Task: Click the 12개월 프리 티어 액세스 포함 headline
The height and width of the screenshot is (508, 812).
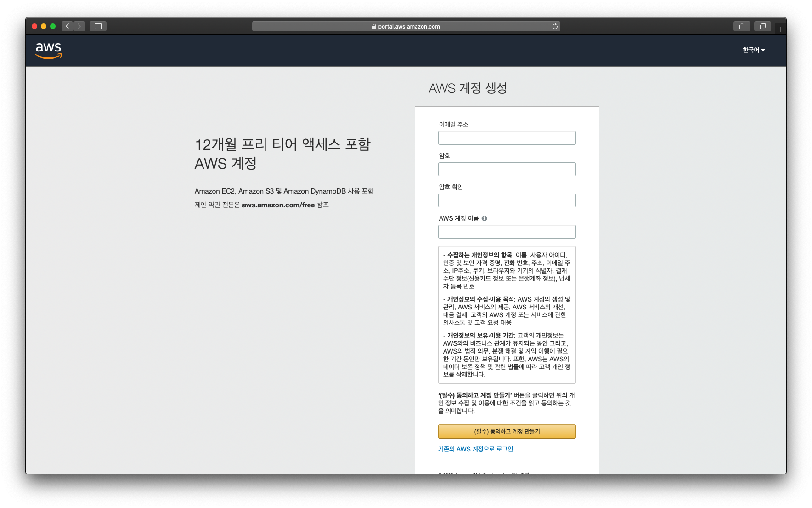Action: [x=282, y=154]
